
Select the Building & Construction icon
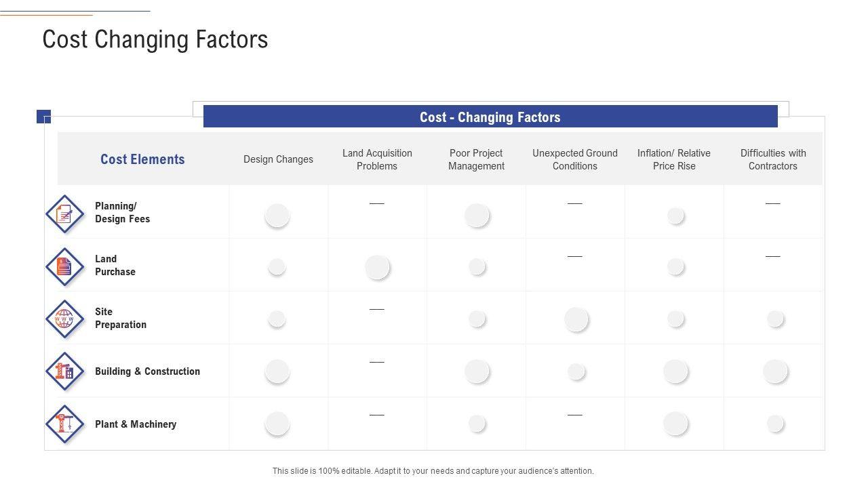pos(64,371)
